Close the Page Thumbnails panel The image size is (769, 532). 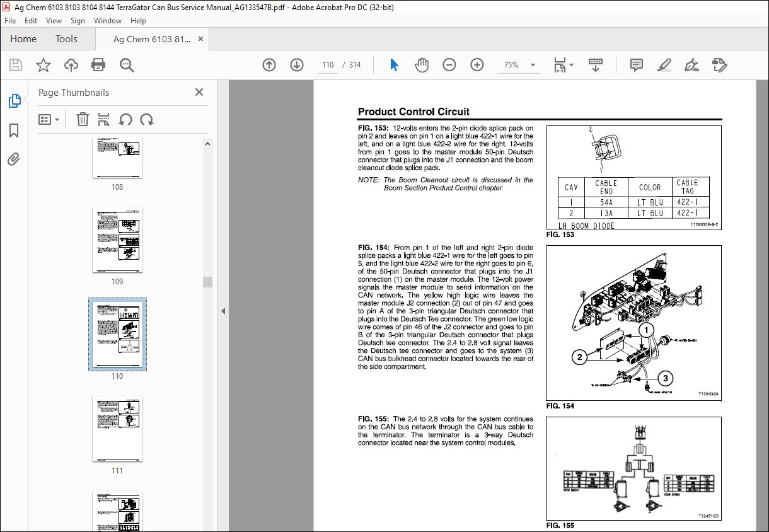[x=199, y=92]
